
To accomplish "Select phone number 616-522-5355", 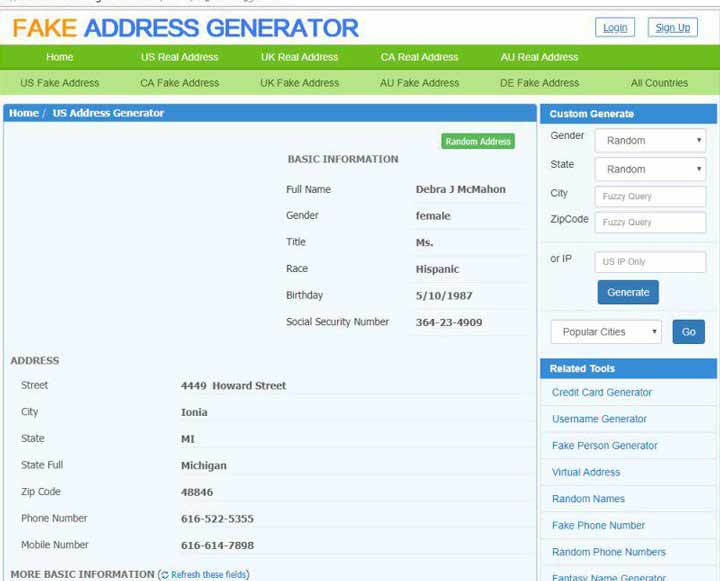I will [217, 519].
